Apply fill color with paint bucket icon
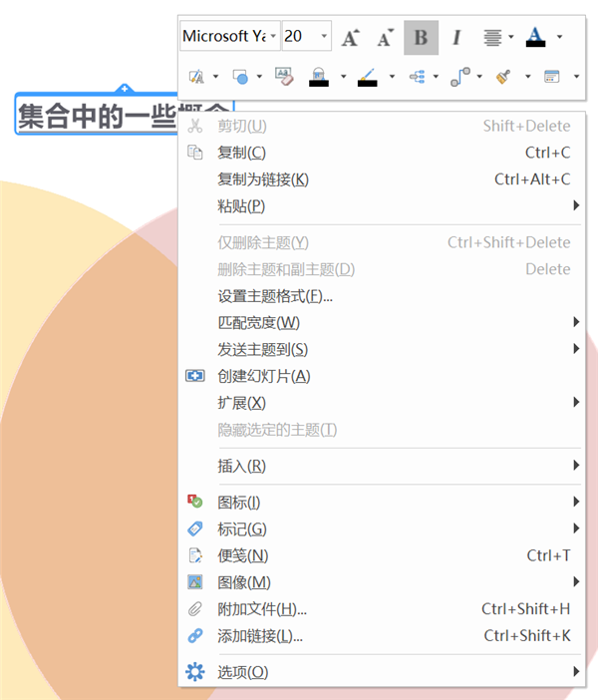Viewport: 598px width, 700px height. 319,77
